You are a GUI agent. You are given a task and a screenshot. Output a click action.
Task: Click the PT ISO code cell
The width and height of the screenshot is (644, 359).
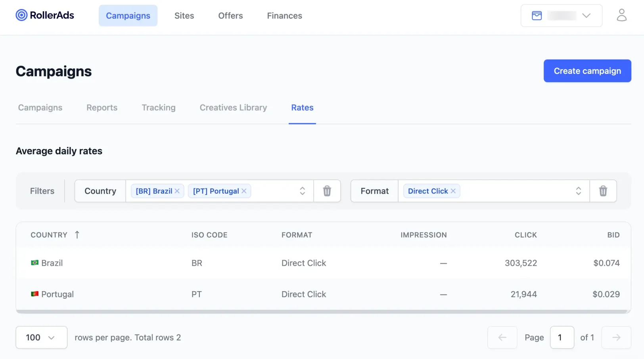click(x=196, y=294)
